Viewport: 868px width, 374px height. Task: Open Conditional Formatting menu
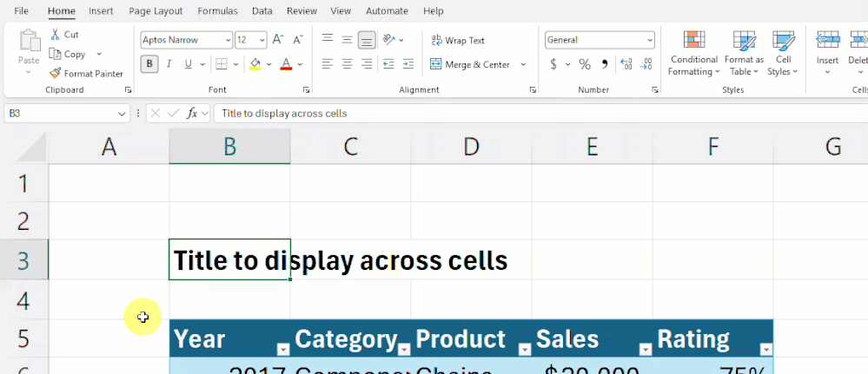(x=693, y=54)
